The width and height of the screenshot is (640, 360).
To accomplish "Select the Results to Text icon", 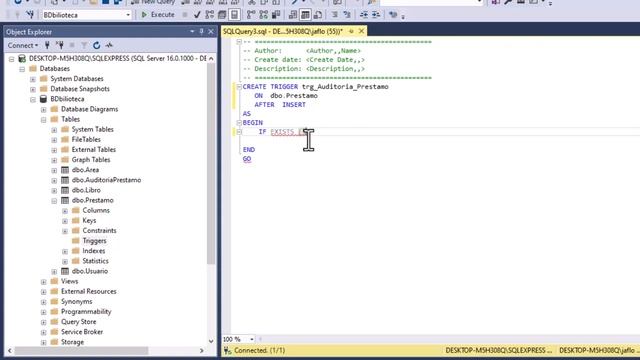I will pos(293,15).
